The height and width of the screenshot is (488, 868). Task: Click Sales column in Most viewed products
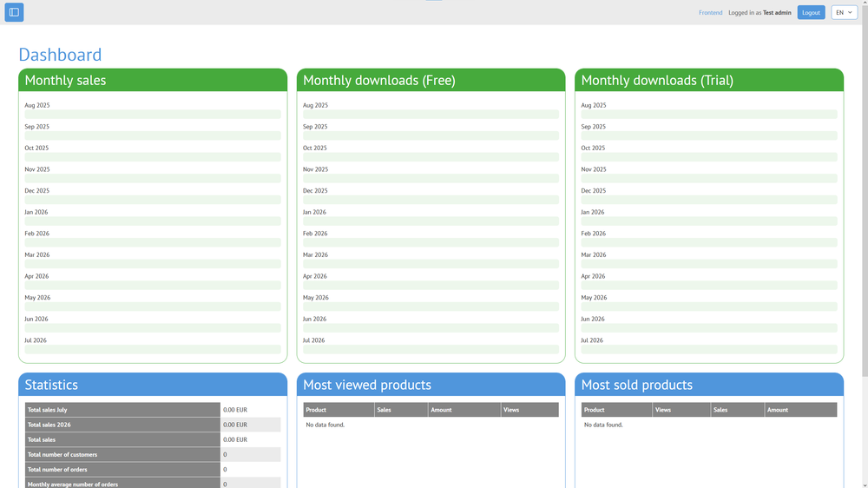click(x=401, y=410)
